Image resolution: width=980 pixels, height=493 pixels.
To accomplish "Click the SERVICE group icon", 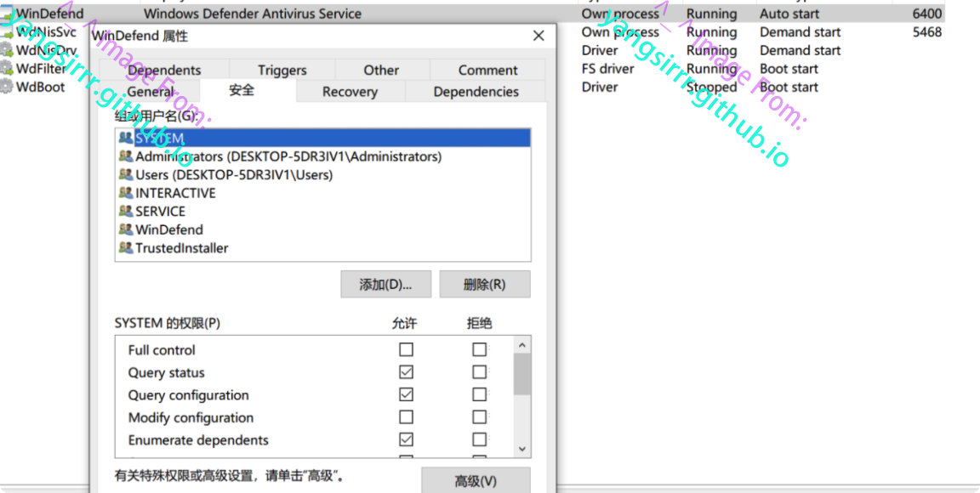I will (126, 211).
